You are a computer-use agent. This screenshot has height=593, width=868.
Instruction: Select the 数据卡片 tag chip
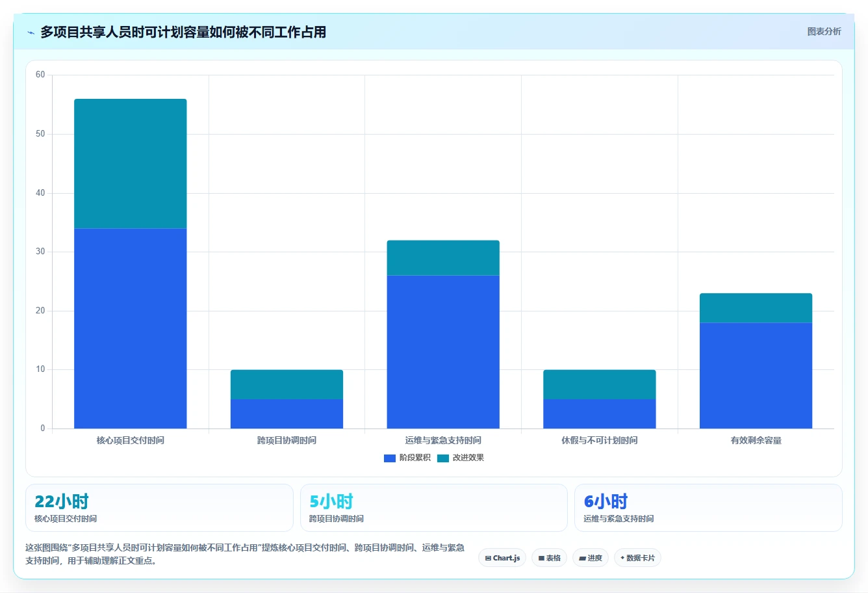click(637, 558)
